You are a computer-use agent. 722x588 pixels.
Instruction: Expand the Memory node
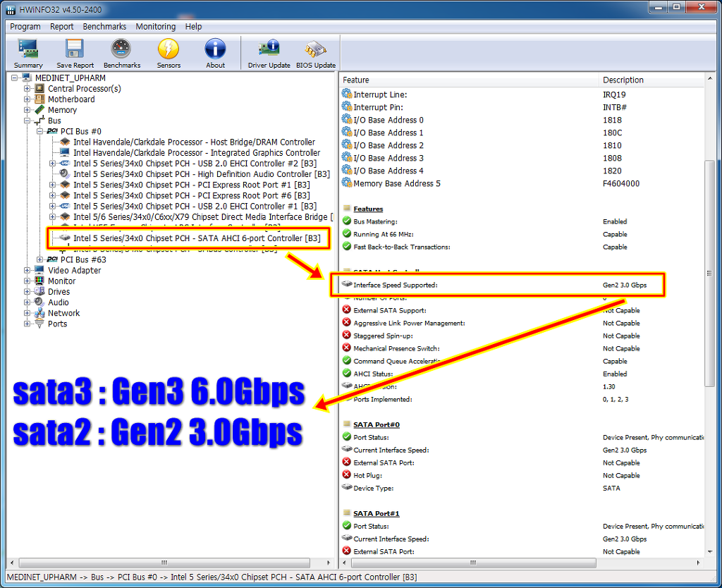[x=27, y=109]
